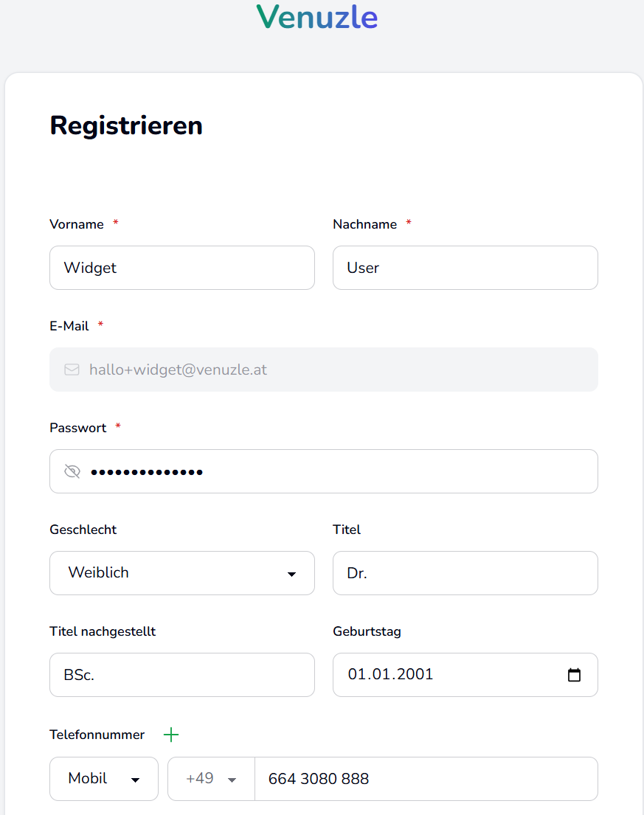Click the phone number field 664 3080 888
The width and height of the screenshot is (644, 815).
(x=425, y=779)
